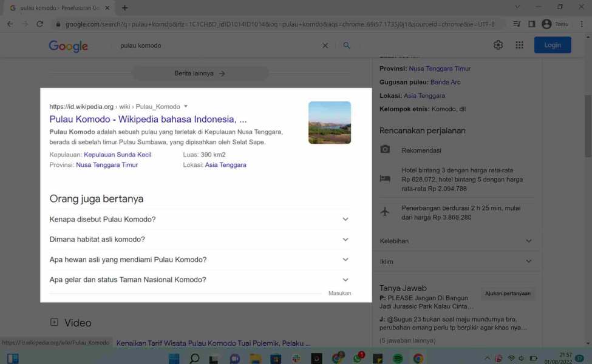Open the Chrome three-dot menu

click(582, 24)
